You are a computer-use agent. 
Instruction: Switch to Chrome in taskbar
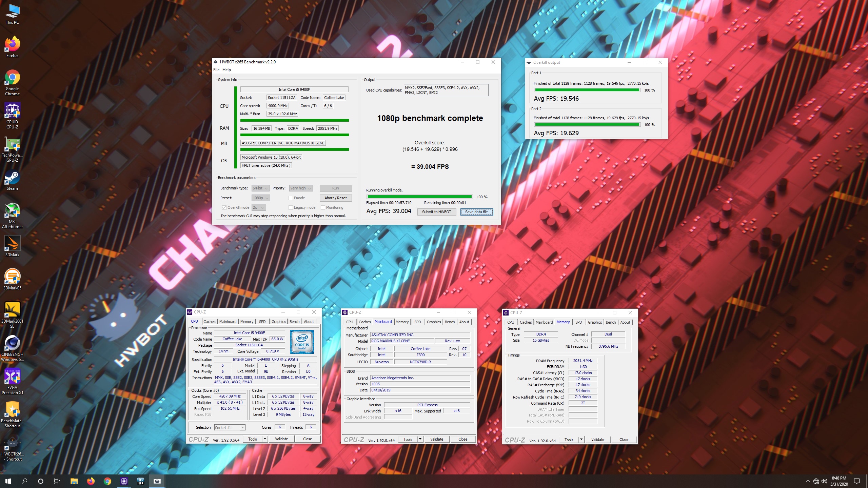(107, 481)
